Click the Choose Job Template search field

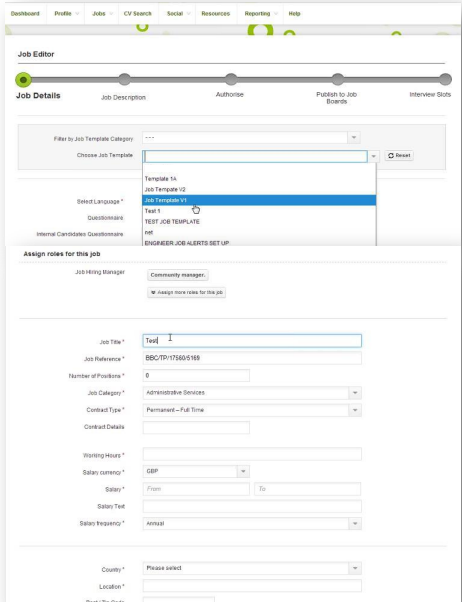[255, 156]
